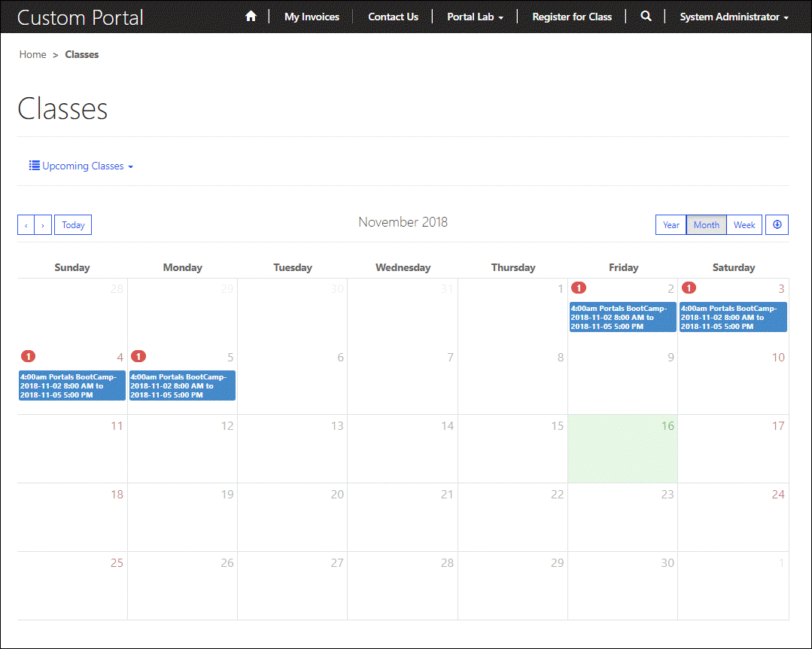
Task: Switch calendar to Year view
Action: click(x=671, y=225)
